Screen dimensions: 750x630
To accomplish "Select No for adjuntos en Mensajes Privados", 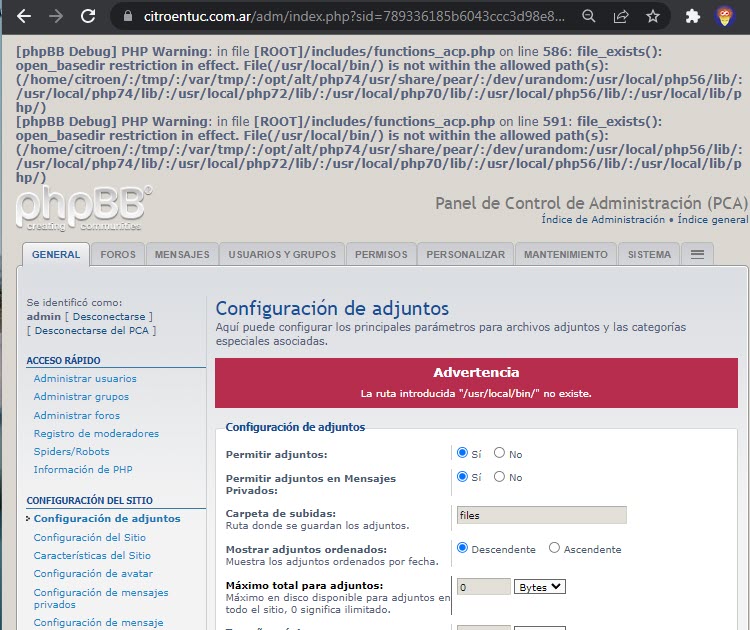I will point(500,477).
